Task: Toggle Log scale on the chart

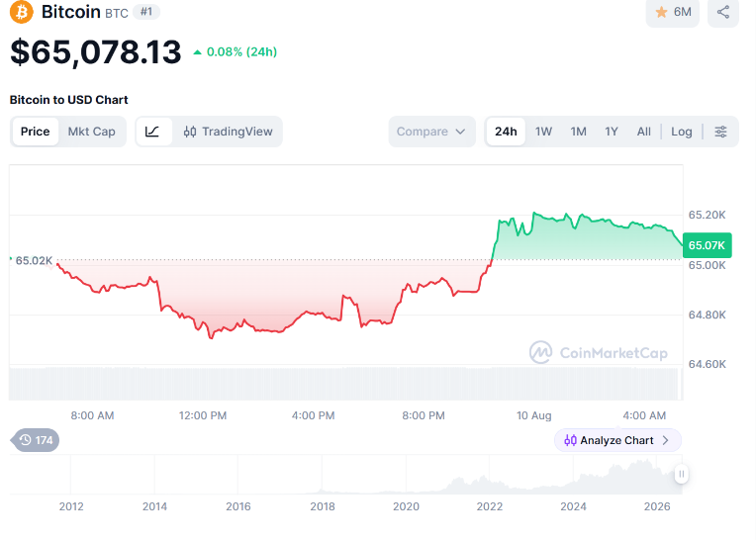Action: coord(681,132)
